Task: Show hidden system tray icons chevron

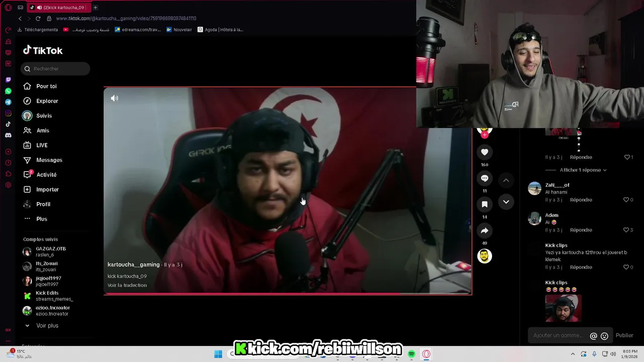Action: (x=573, y=354)
